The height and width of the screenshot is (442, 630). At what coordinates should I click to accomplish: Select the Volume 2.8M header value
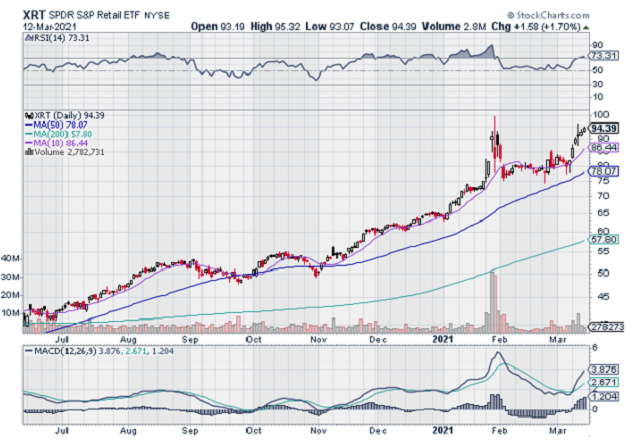tap(454, 27)
